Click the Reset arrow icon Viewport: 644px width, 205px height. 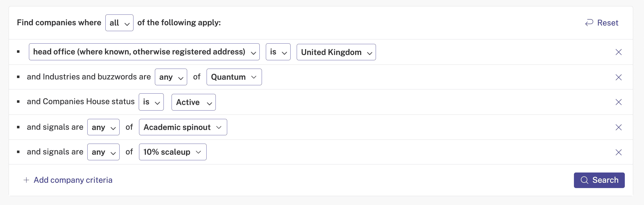point(589,22)
